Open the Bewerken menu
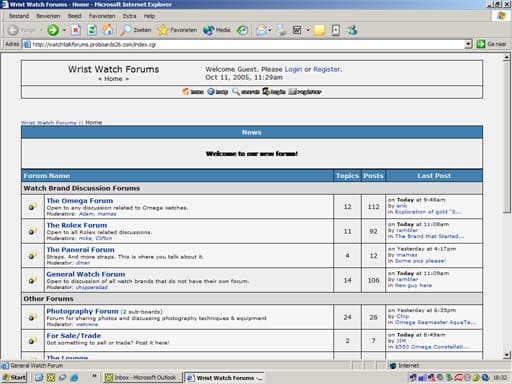This screenshot has height=384, width=512. 48,16
